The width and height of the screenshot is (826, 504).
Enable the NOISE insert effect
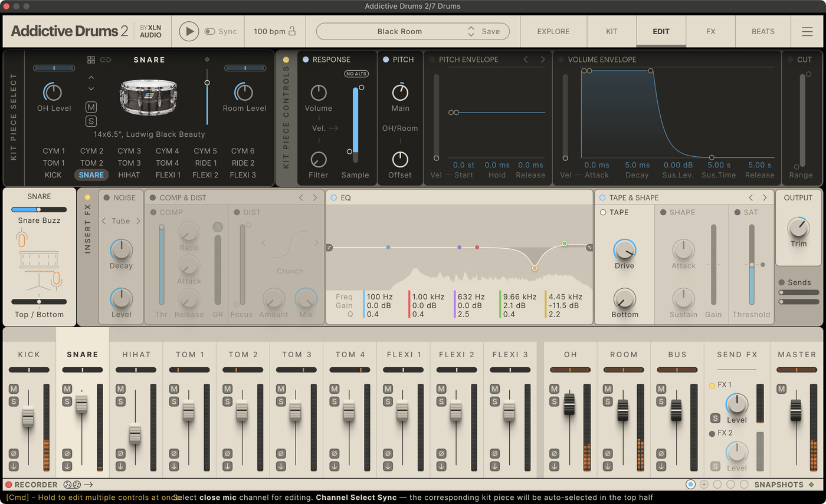click(107, 197)
